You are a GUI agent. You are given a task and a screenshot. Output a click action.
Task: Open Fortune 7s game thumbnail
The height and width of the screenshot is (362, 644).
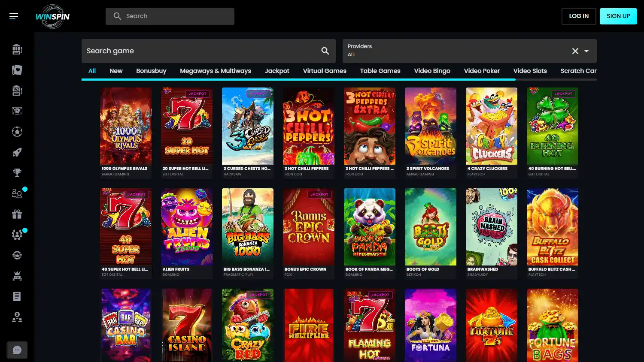(x=492, y=325)
